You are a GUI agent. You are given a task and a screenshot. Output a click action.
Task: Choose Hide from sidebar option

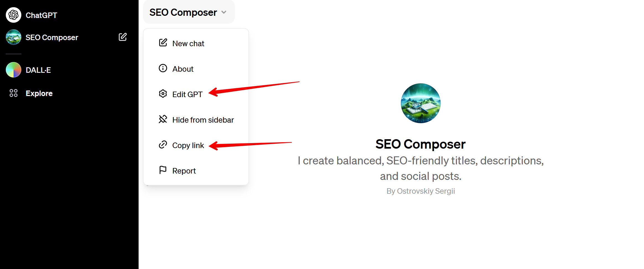pos(196,120)
